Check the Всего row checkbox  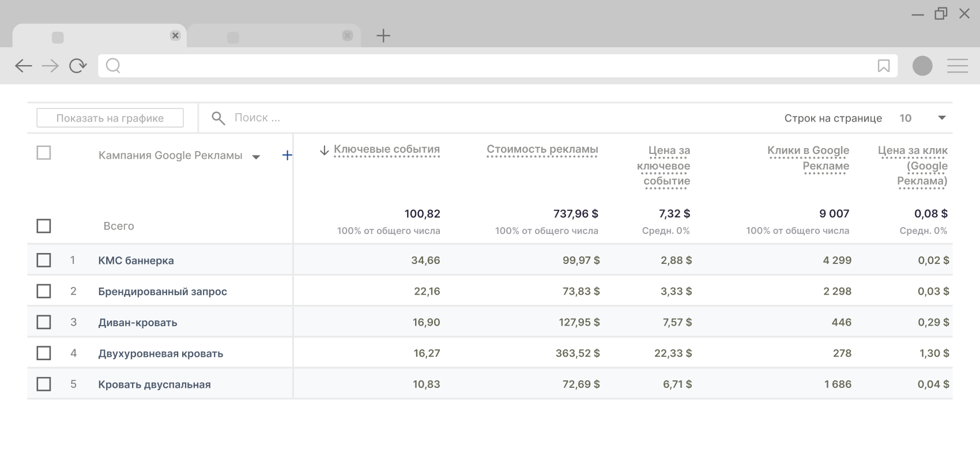(x=44, y=226)
